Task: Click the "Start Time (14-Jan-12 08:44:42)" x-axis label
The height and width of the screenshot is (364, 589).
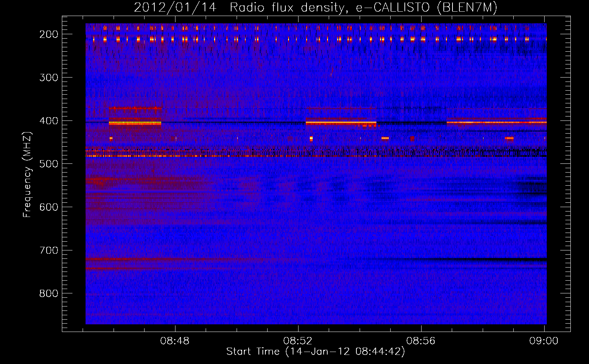Action: coord(316,352)
